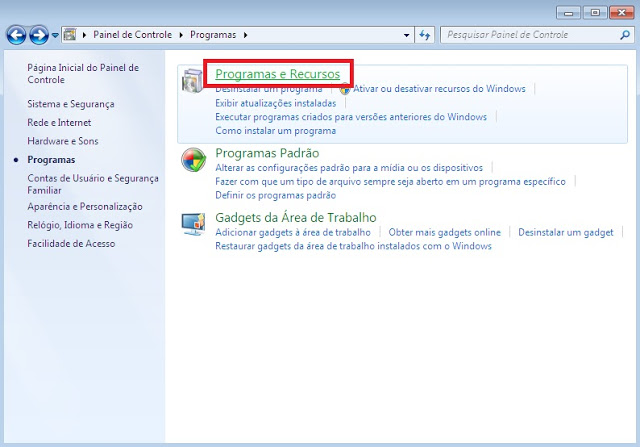Click the search magnifier icon
The image size is (640, 447).
coord(625,35)
